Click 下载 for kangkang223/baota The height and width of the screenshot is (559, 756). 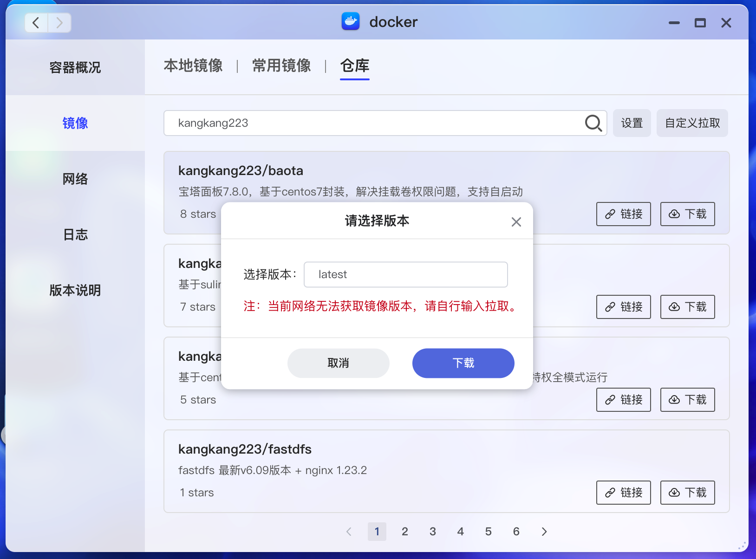click(x=688, y=214)
